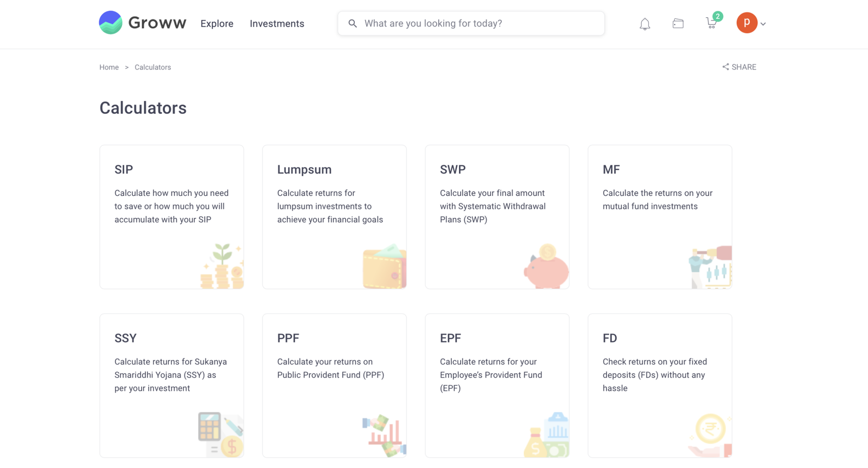Open the Lumpsum calculator card
This screenshot has height=468, width=868.
tap(334, 216)
